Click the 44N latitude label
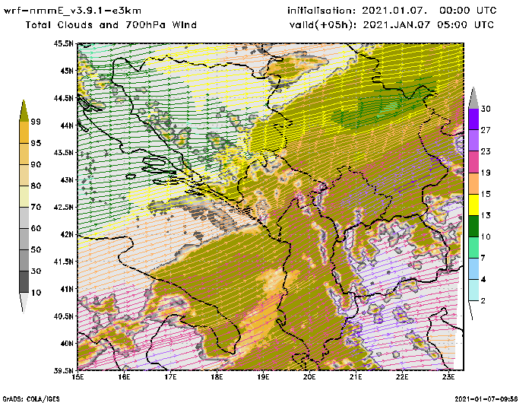Image resolution: width=532 pixels, height=403 pixels. tap(67, 125)
